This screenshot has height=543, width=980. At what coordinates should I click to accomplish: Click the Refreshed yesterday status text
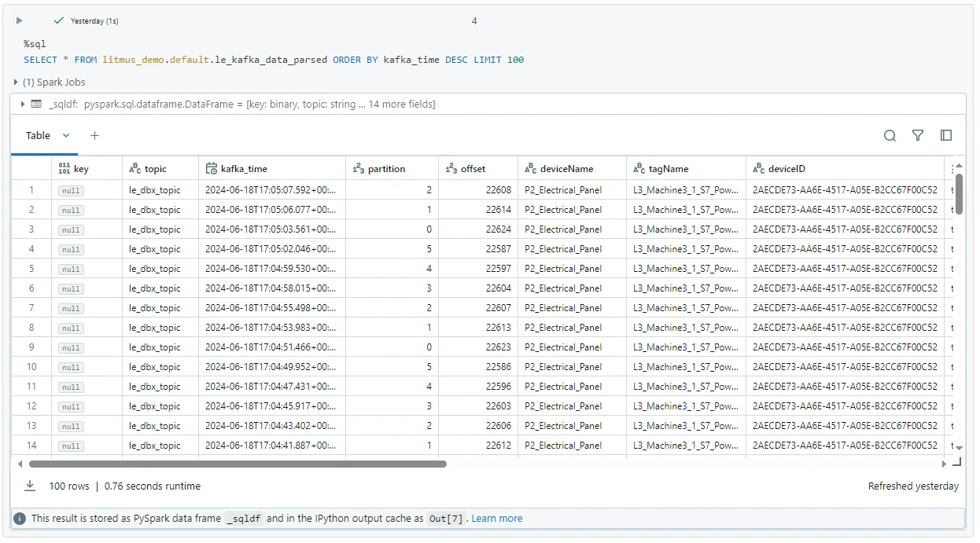pos(913,486)
